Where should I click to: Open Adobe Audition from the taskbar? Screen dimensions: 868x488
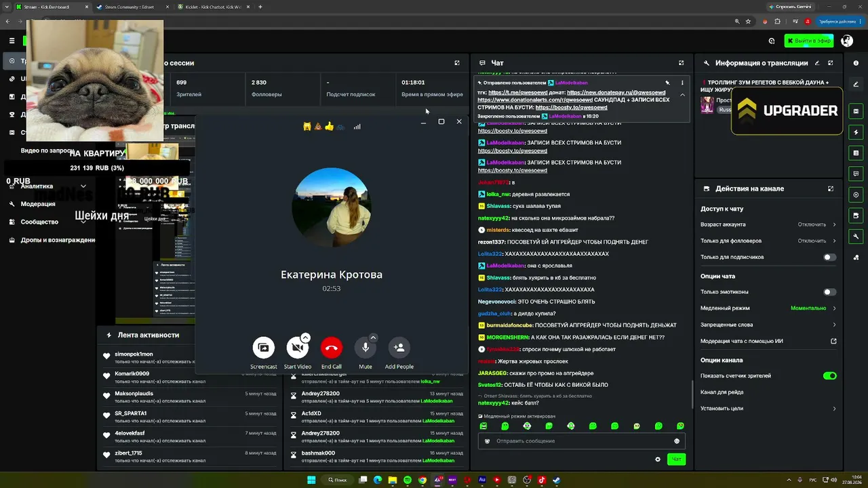coord(482,480)
